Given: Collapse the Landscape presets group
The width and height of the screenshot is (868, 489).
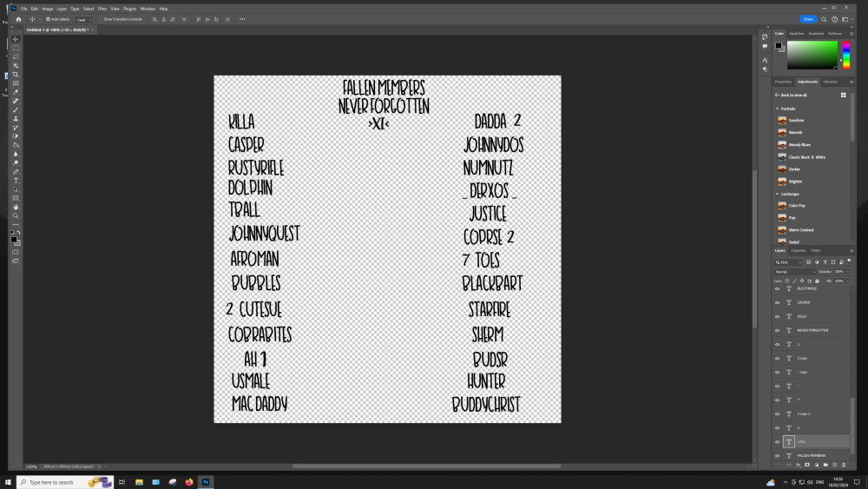Looking at the screenshot, I should [x=777, y=194].
